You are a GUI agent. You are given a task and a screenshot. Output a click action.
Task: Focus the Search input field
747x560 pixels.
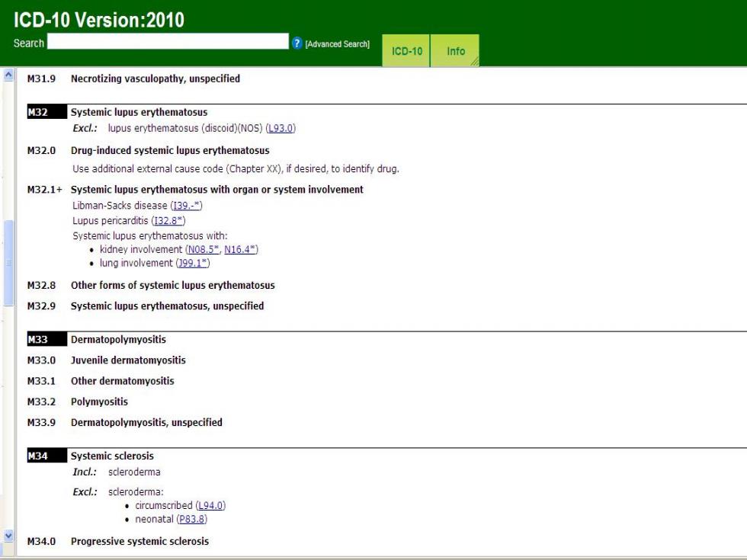(x=168, y=41)
